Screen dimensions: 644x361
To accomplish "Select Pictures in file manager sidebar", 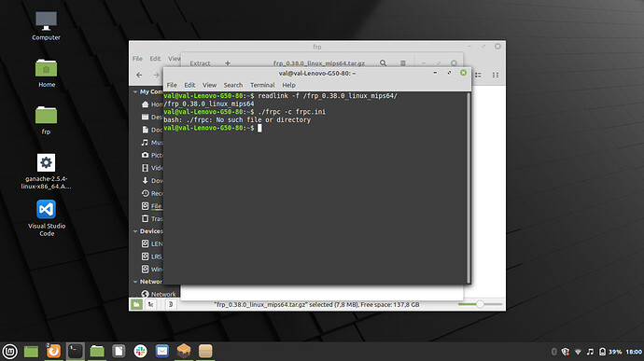I will coord(152,155).
